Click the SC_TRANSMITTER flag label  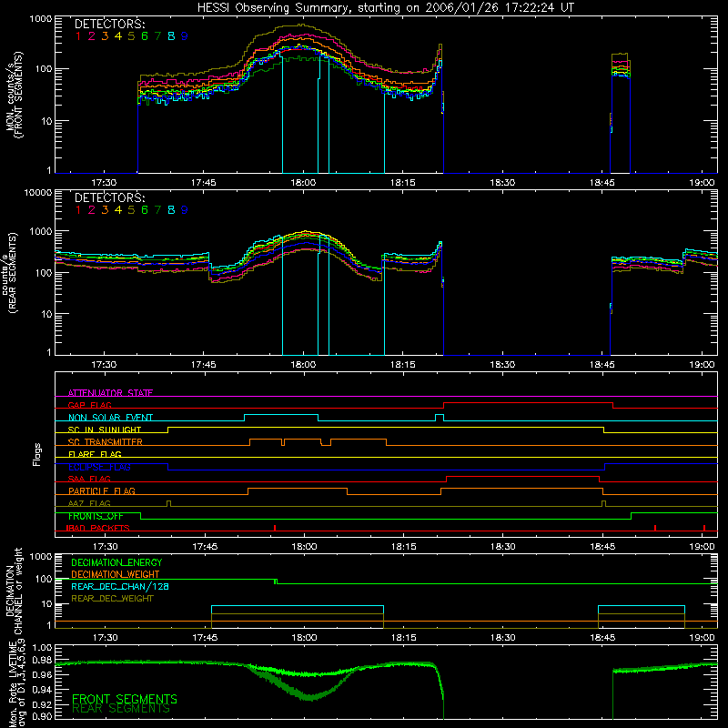pyautogui.click(x=106, y=442)
